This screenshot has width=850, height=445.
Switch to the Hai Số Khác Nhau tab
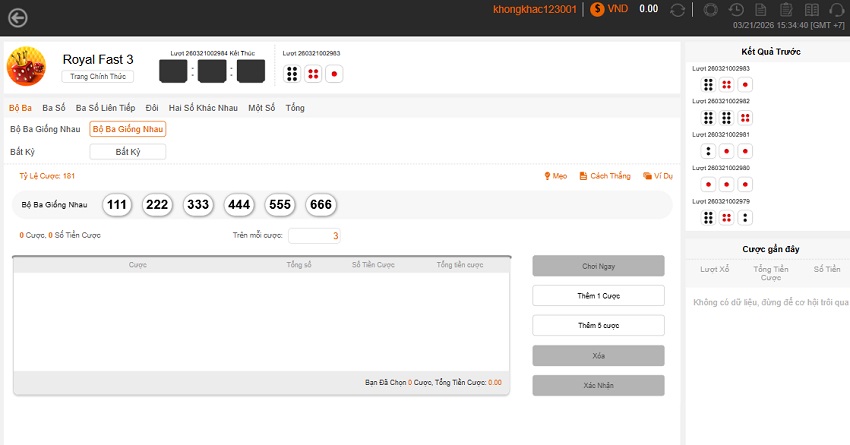[203, 108]
